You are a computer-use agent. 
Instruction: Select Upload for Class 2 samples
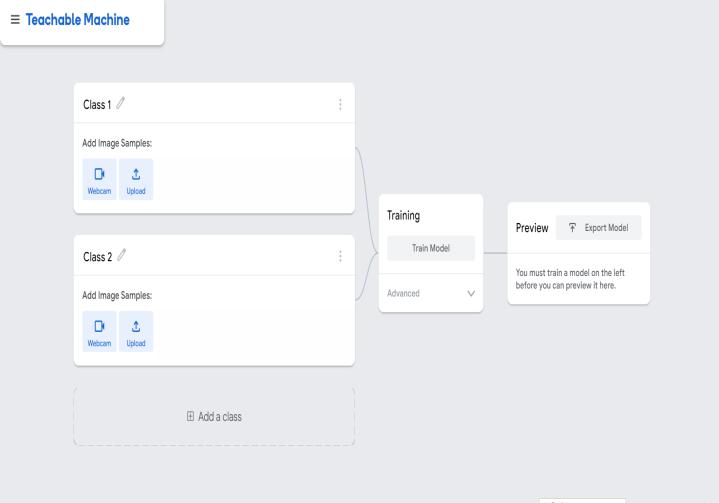(x=136, y=331)
